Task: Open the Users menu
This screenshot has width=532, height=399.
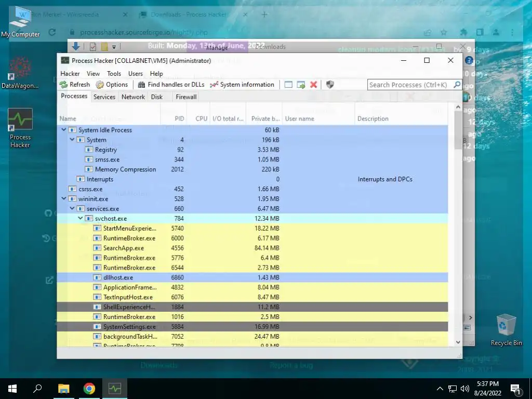Action: [136, 74]
